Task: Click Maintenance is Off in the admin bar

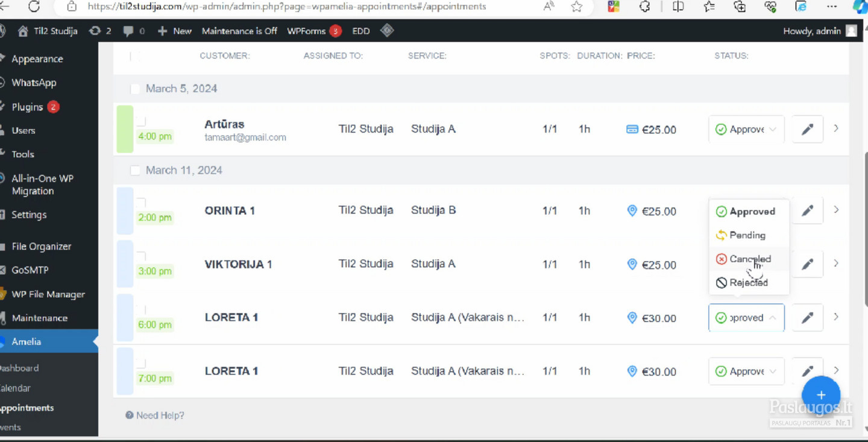Action: point(239,31)
